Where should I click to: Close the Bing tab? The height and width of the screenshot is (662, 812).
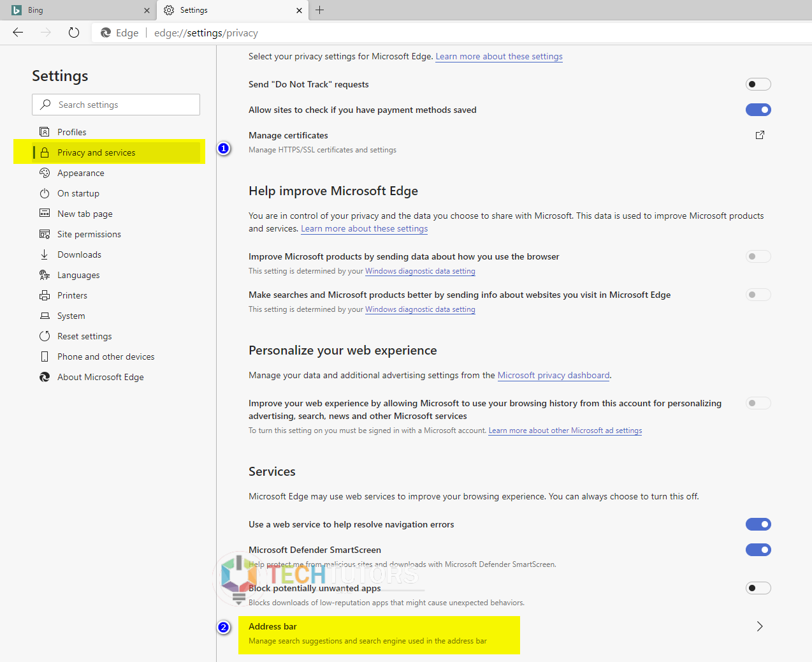147,10
